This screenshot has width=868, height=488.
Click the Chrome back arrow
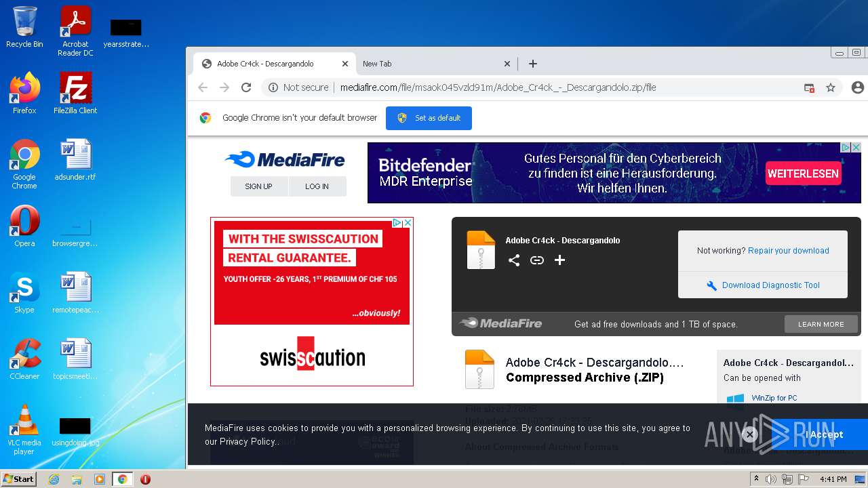coord(203,87)
